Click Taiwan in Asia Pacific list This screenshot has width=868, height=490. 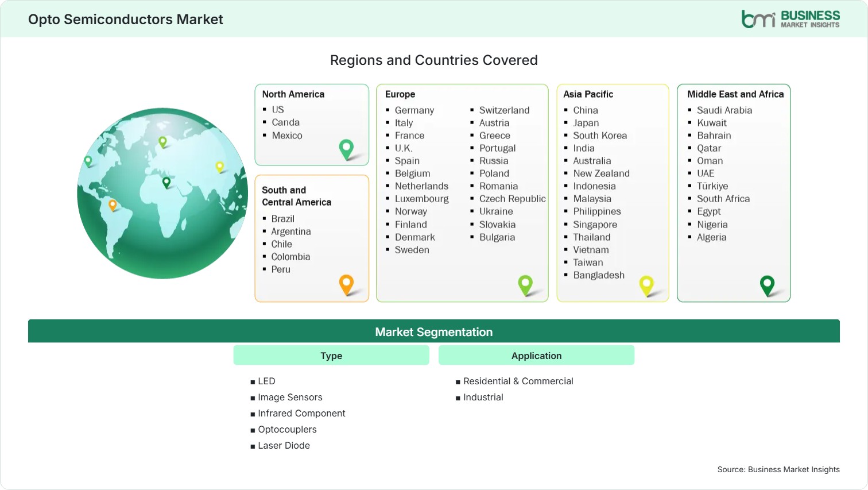click(x=588, y=263)
